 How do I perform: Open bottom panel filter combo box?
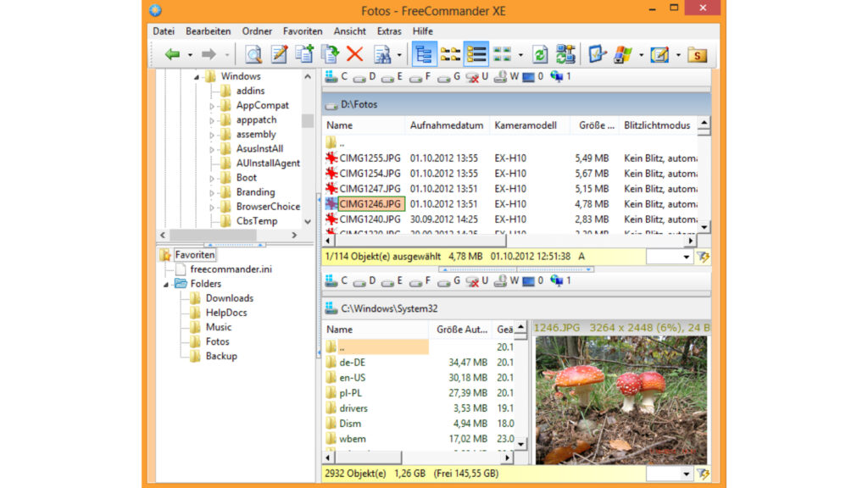(x=670, y=474)
